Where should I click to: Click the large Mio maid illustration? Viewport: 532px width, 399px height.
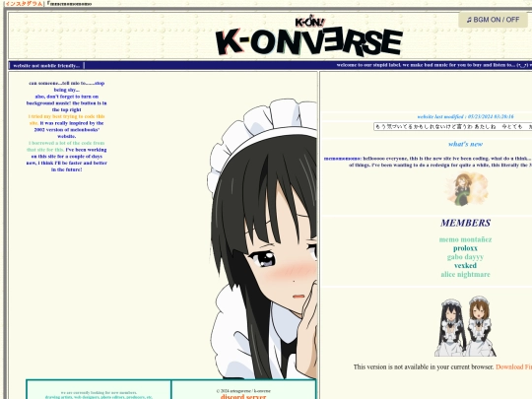point(262,239)
